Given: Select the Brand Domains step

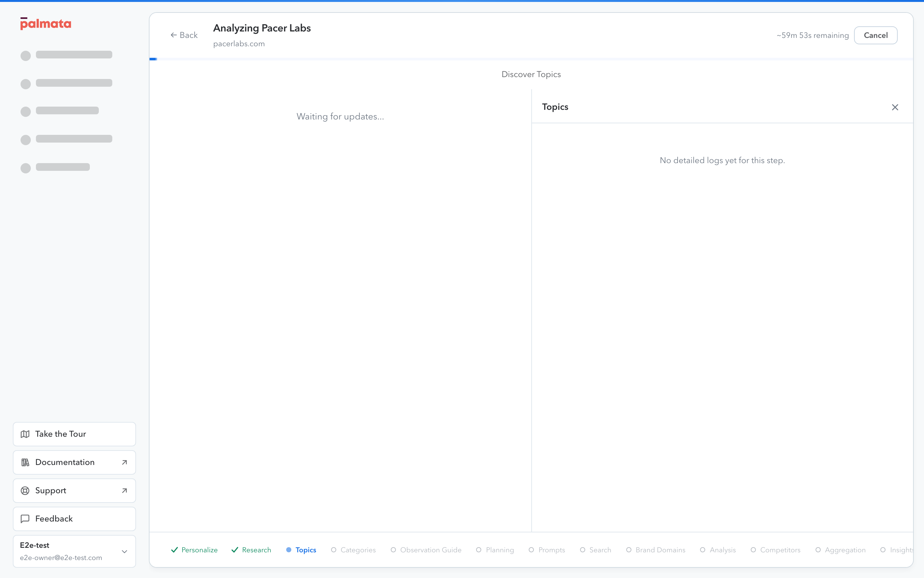Looking at the screenshot, I should [656, 550].
